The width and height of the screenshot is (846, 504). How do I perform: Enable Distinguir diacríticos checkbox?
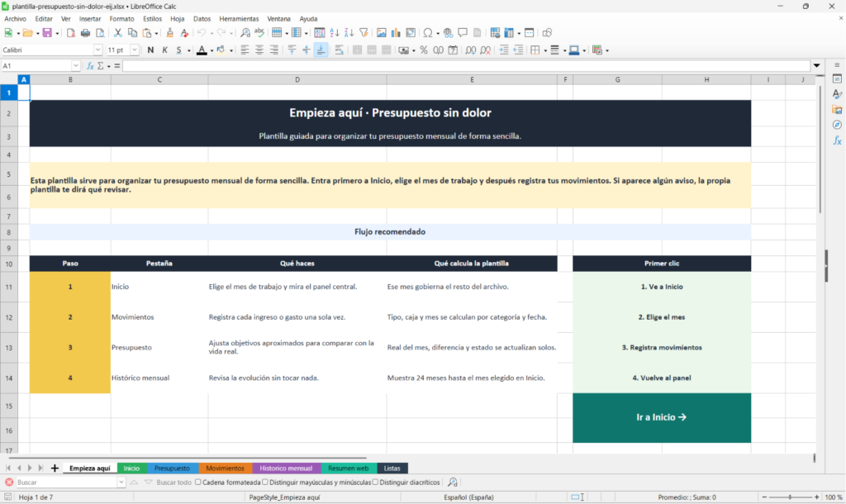[x=375, y=483]
